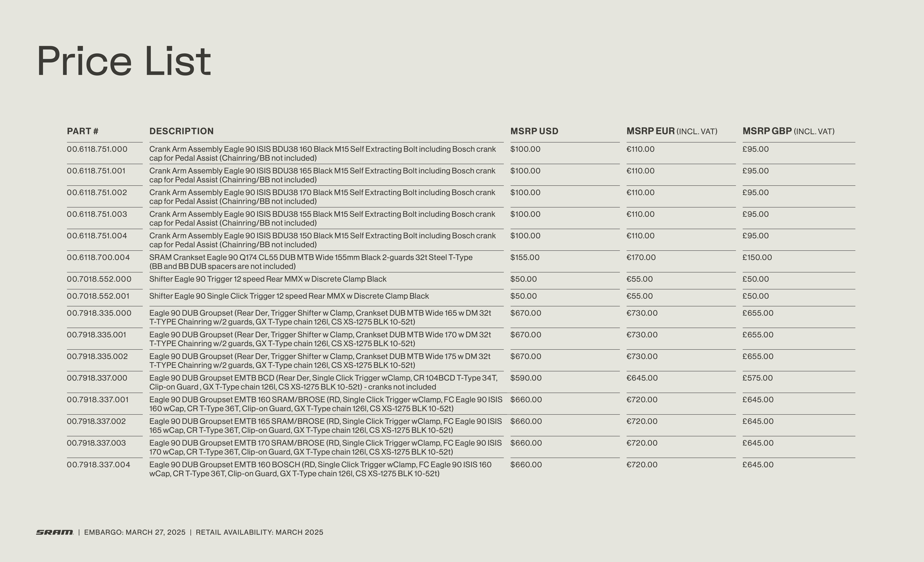Select part number 00.6118.751.000
Screen dimensions: 924x562
tap(97, 149)
